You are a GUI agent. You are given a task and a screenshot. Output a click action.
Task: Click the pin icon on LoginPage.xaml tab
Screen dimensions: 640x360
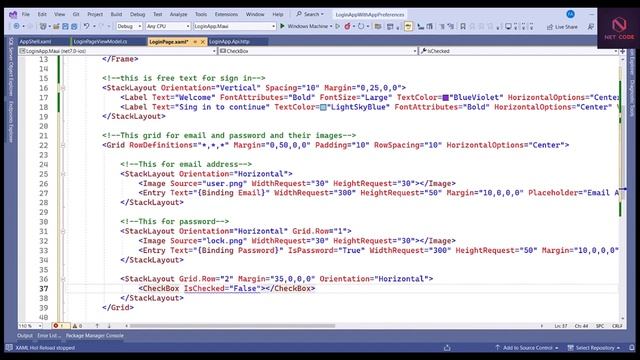[x=195, y=42]
